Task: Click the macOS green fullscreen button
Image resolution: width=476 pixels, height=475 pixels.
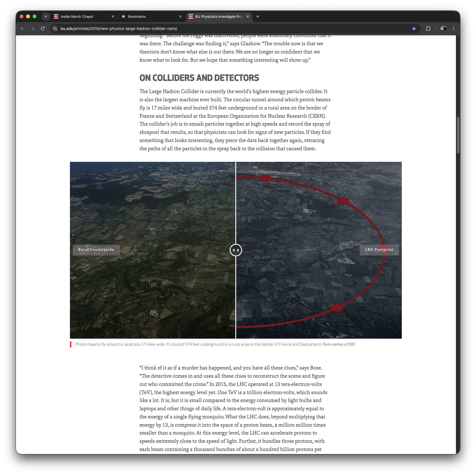Action: tap(35, 16)
